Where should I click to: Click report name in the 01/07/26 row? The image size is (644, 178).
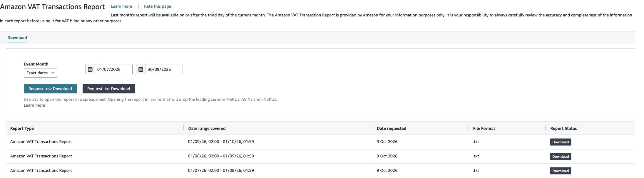tap(41, 170)
